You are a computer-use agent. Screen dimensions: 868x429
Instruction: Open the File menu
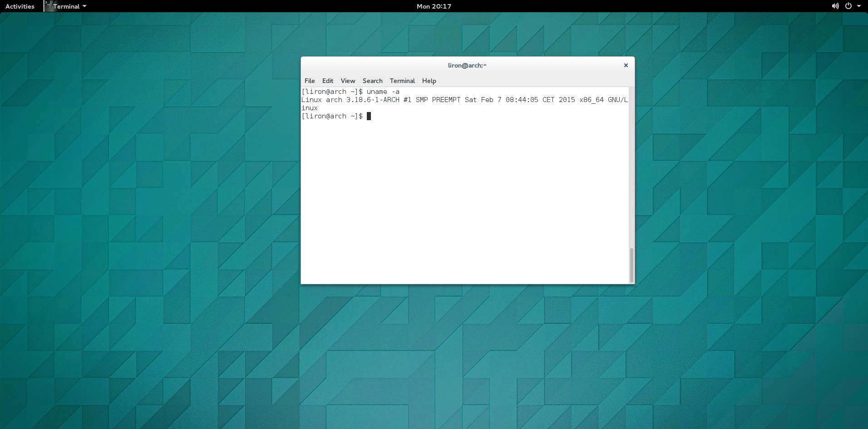(310, 81)
